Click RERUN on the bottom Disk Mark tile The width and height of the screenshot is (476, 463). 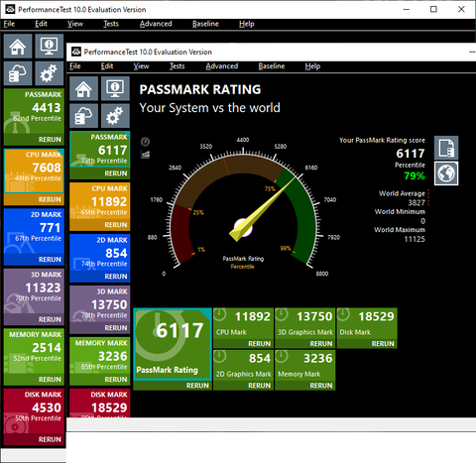[x=383, y=344]
